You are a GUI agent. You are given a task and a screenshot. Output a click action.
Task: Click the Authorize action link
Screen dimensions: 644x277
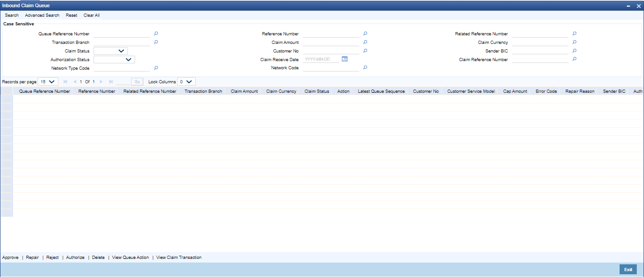pyautogui.click(x=75, y=258)
